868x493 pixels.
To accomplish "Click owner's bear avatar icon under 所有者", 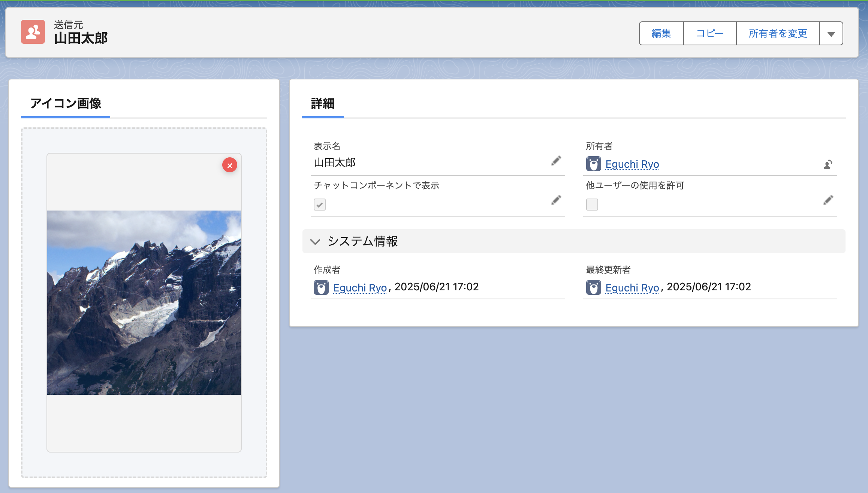I will (x=593, y=164).
